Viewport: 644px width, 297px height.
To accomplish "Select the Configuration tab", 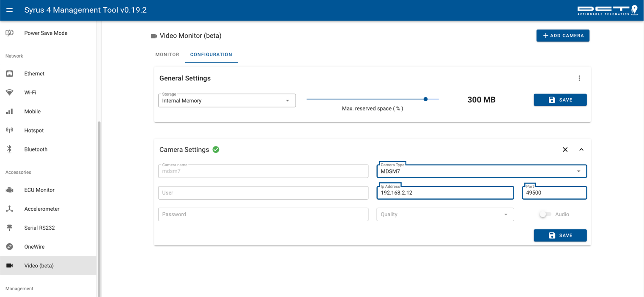I will [211, 55].
